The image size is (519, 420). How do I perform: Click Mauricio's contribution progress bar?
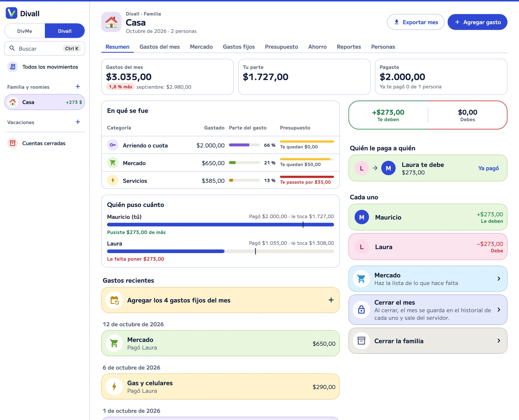[x=220, y=225]
